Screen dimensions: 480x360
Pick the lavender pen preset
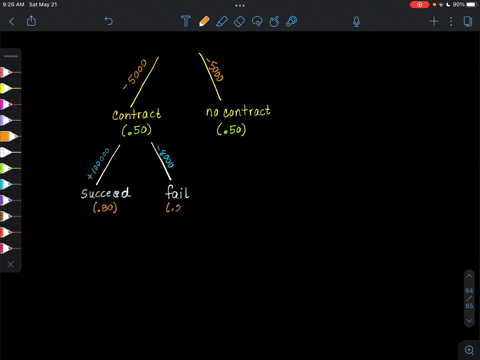click(x=10, y=120)
